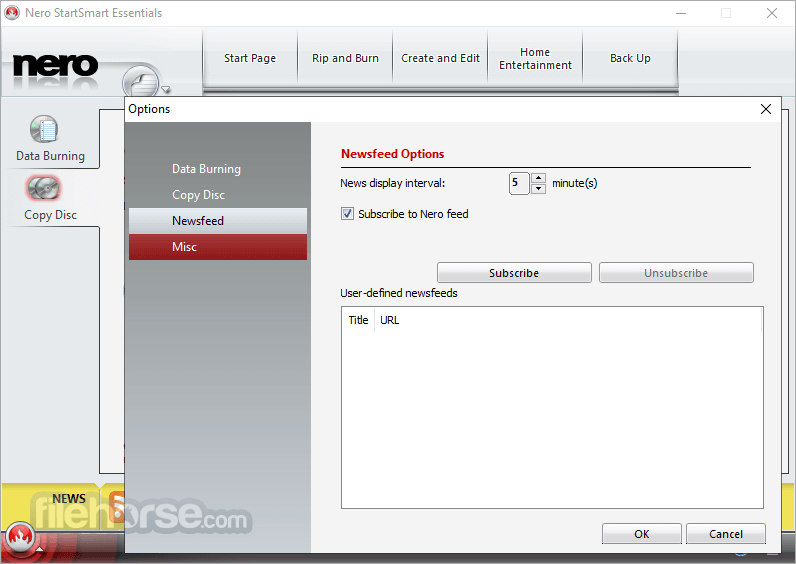Click the Nero app icon in the title bar

12,13
